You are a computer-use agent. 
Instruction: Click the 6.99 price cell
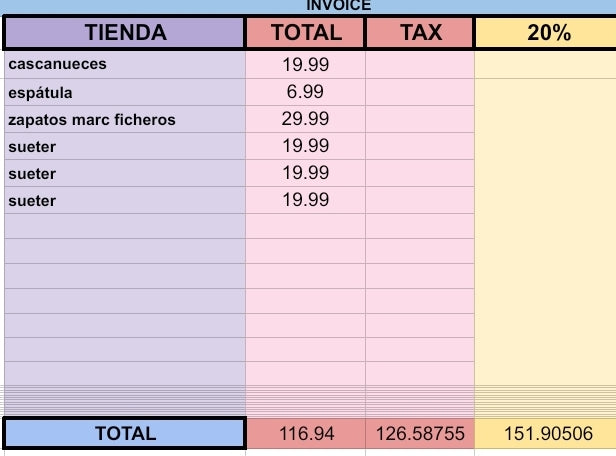[306, 92]
